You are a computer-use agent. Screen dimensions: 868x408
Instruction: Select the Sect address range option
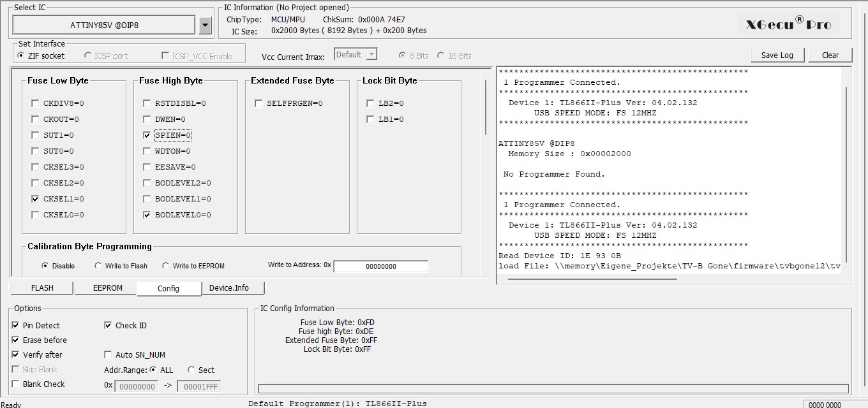[x=191, y=370]
